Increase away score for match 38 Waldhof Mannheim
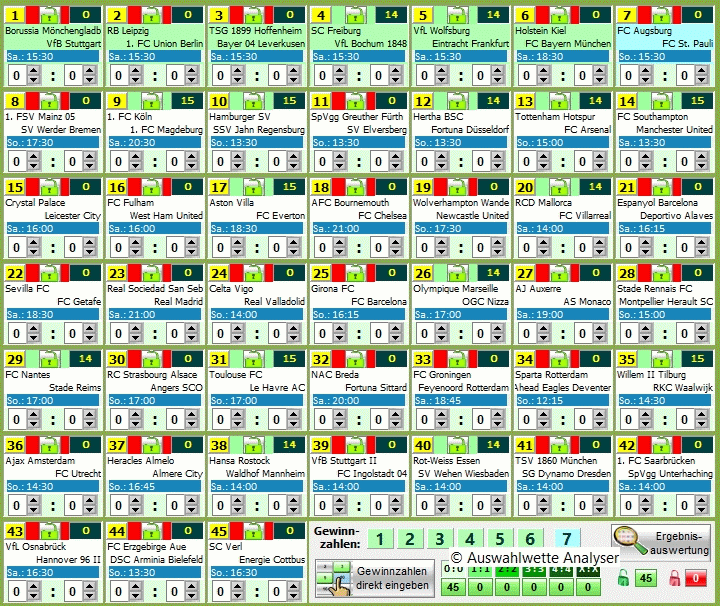The width and height of the screenshot is (720, 606). (x=293, y=501)
